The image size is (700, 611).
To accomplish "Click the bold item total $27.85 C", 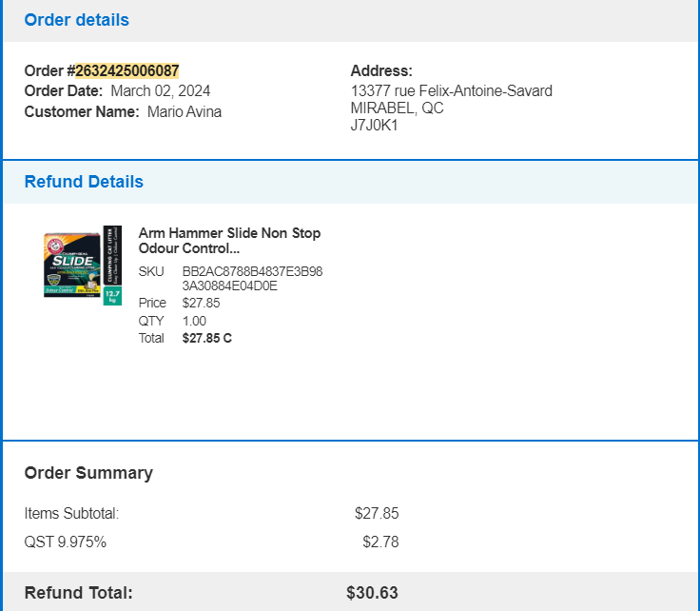I will [x=207, y=338].
